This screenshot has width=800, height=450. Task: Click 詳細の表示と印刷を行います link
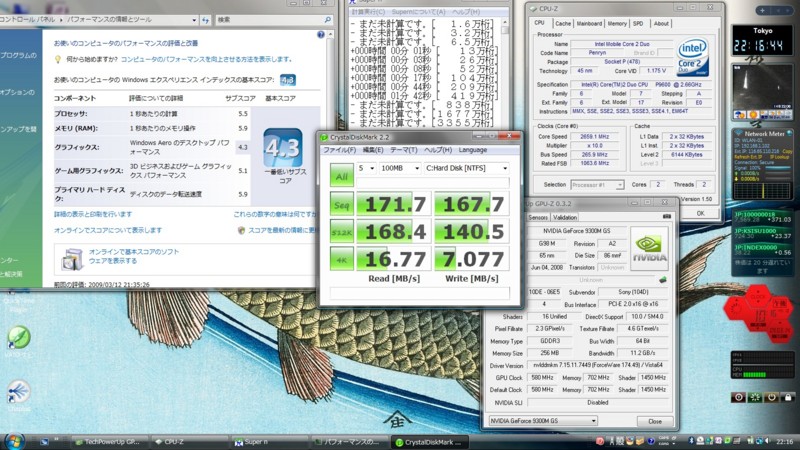coord(93,214)
